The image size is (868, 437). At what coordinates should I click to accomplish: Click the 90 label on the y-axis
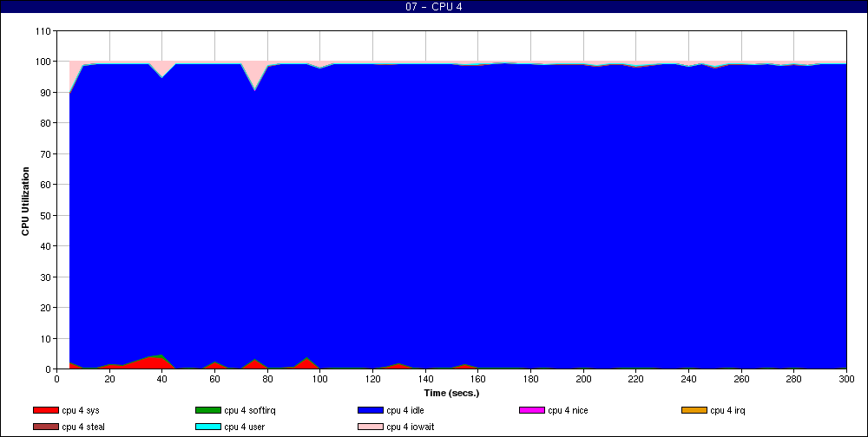tap(45, 93)
